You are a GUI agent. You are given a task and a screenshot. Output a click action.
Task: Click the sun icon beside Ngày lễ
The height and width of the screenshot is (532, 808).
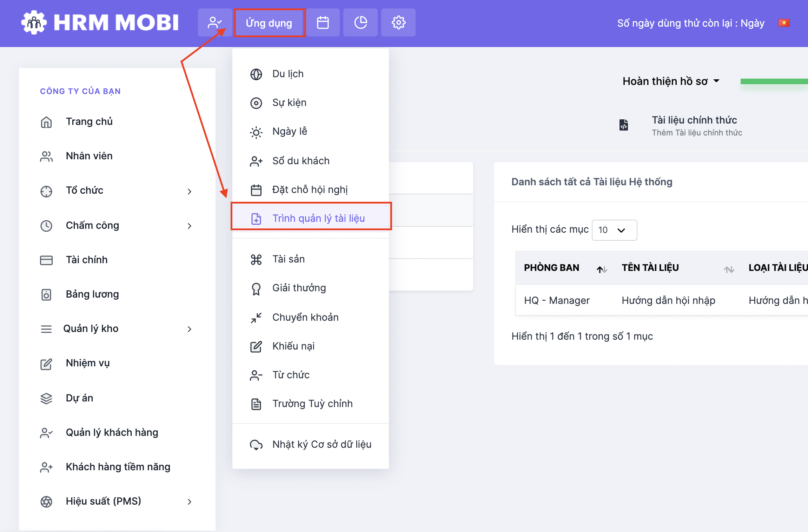pyautogui.click(x=256, y=132)
